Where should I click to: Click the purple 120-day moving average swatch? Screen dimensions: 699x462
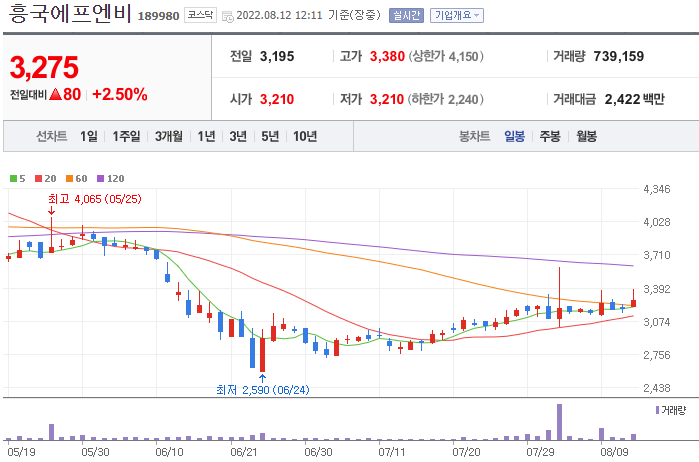click(x=101, y=178)
